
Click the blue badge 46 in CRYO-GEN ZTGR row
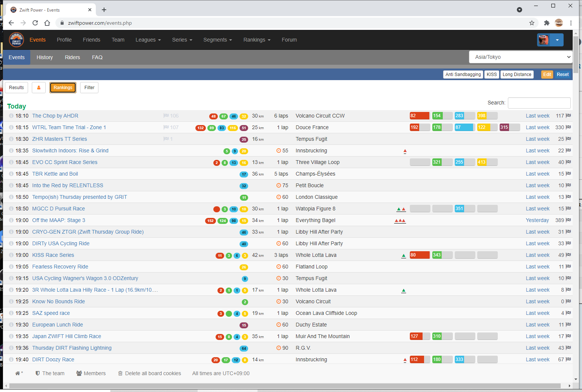pos(244,232)
